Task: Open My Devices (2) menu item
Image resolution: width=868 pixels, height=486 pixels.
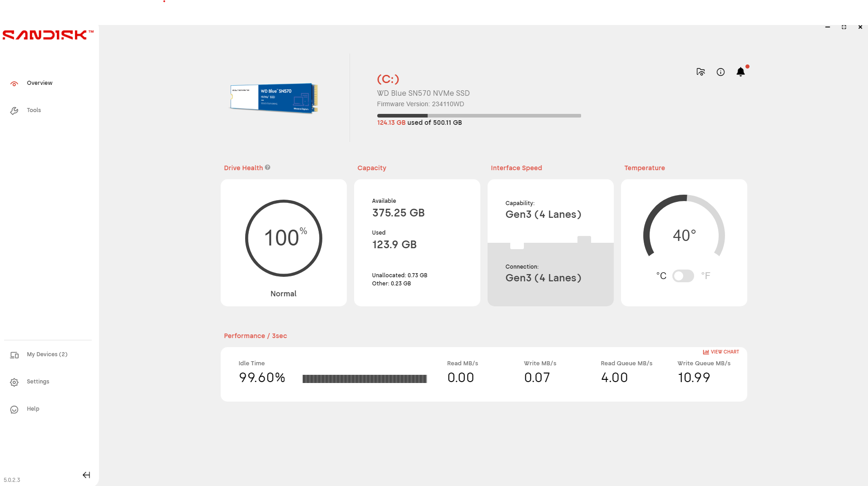Action: pyautogui.click(x=47, y=354)
